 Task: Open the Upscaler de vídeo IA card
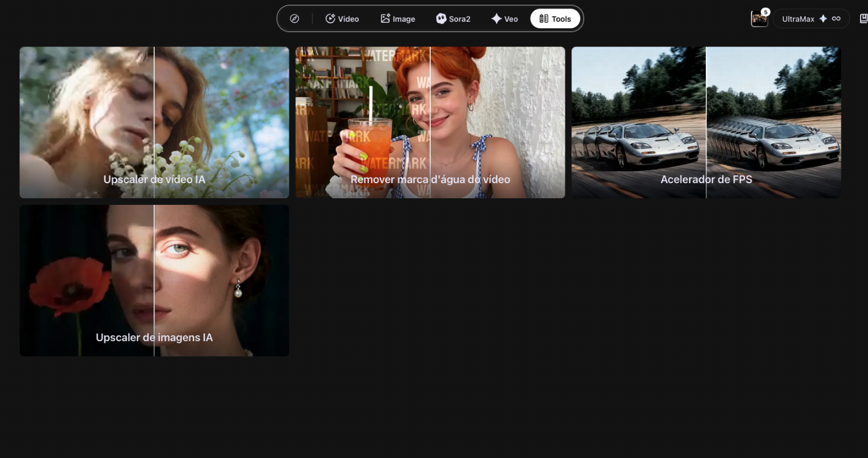(x=154, y=122)
